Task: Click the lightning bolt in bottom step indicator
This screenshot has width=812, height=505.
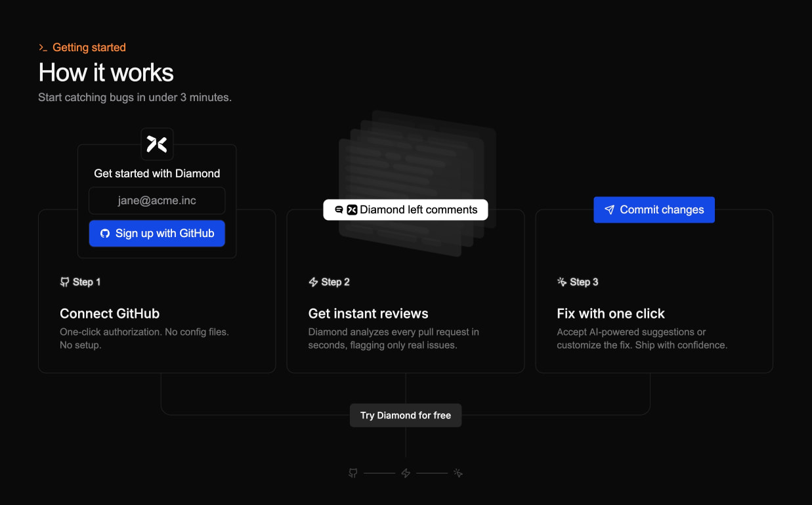Action: (406, 473)
